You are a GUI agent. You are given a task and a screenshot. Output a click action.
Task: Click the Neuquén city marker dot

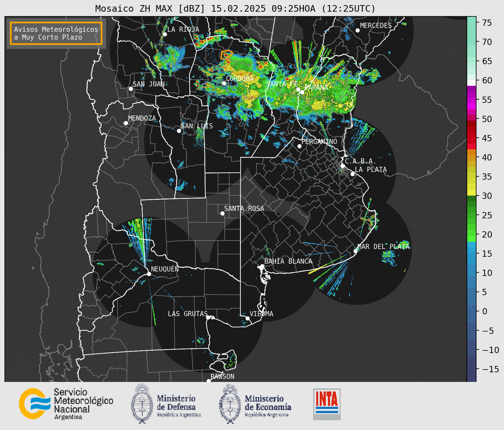(x=149, y=274)
